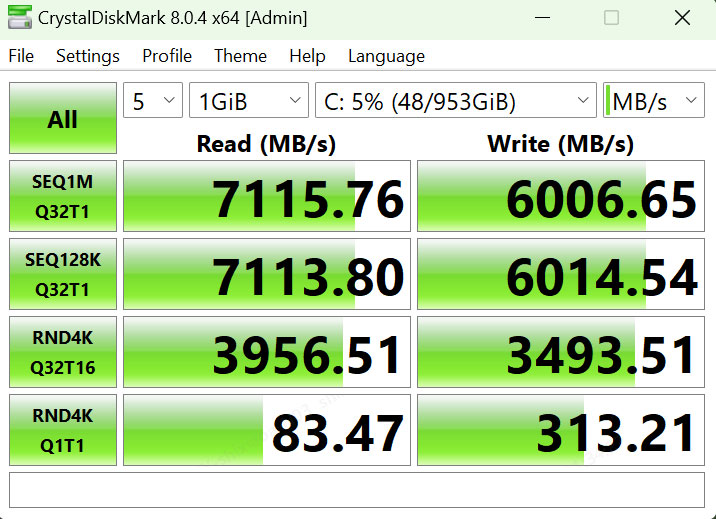Open the test count dropdown showing 5
This screenshot has height=519, width=716.
pyautogui.click(x=152, y=101)
